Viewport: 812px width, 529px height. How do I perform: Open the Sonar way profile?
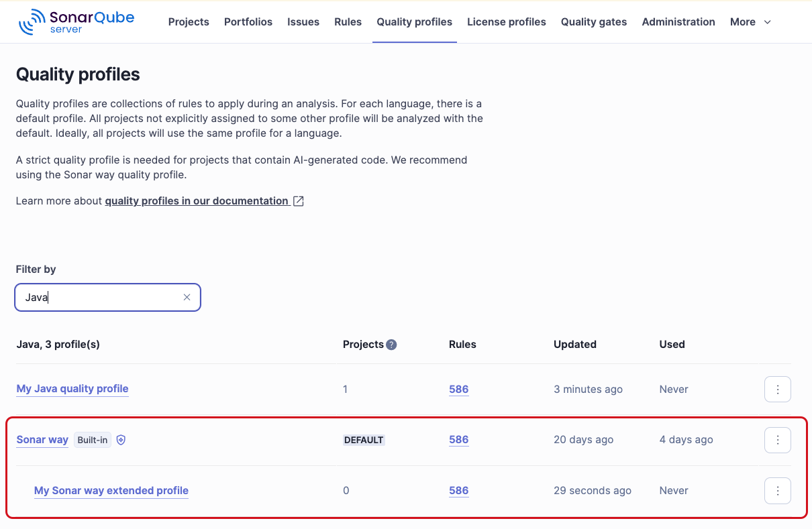pyautogui.click(x=42, y=440)
